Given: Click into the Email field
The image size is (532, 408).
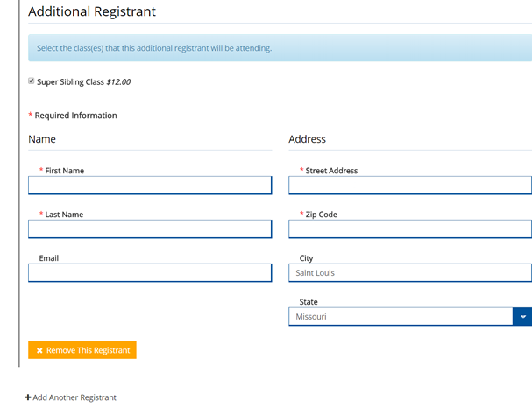Looking at the screenshot, I should 150,273.
